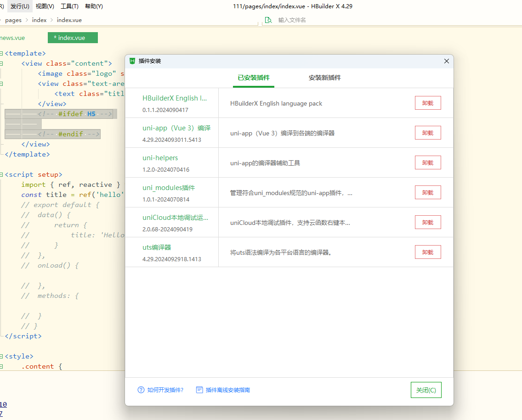Screen dimensions: 522x420
Task: Click version text 2.0.68-2024090419
Action: (x=167, y=230)
